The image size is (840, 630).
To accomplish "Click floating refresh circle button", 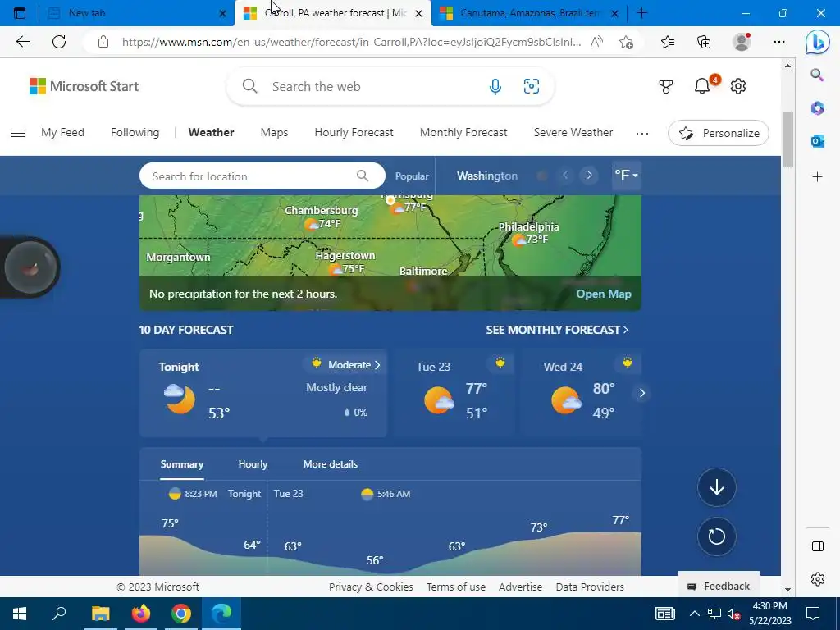I will [717, 536].
